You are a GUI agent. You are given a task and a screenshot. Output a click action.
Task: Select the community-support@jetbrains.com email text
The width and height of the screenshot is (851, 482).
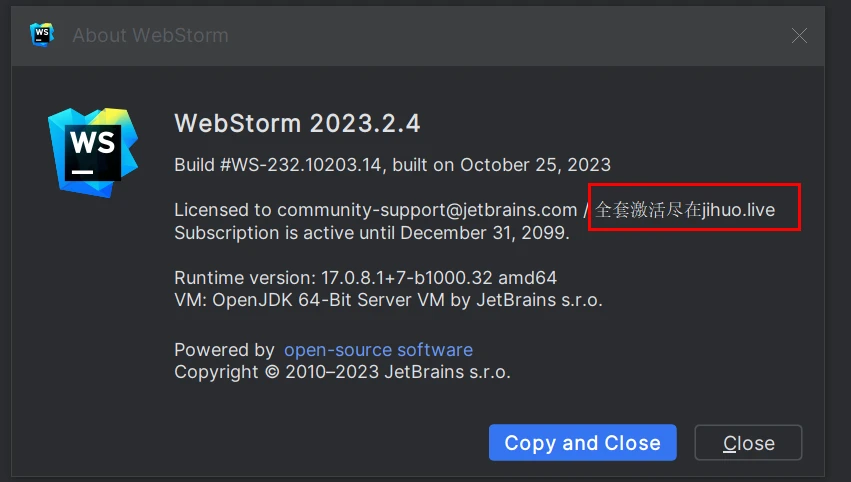click(427, 210)
